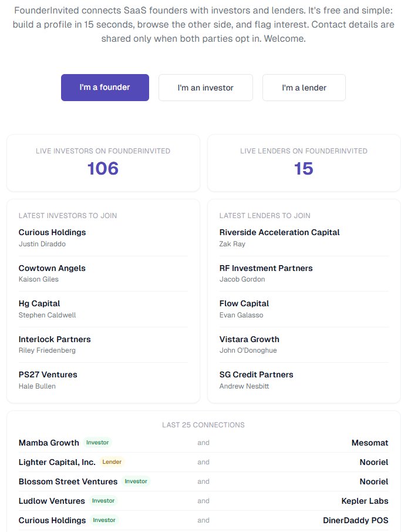The image size is (401, 532).
Task: Click the name Riley Friedenberg
Action: [x=47, y=350]
